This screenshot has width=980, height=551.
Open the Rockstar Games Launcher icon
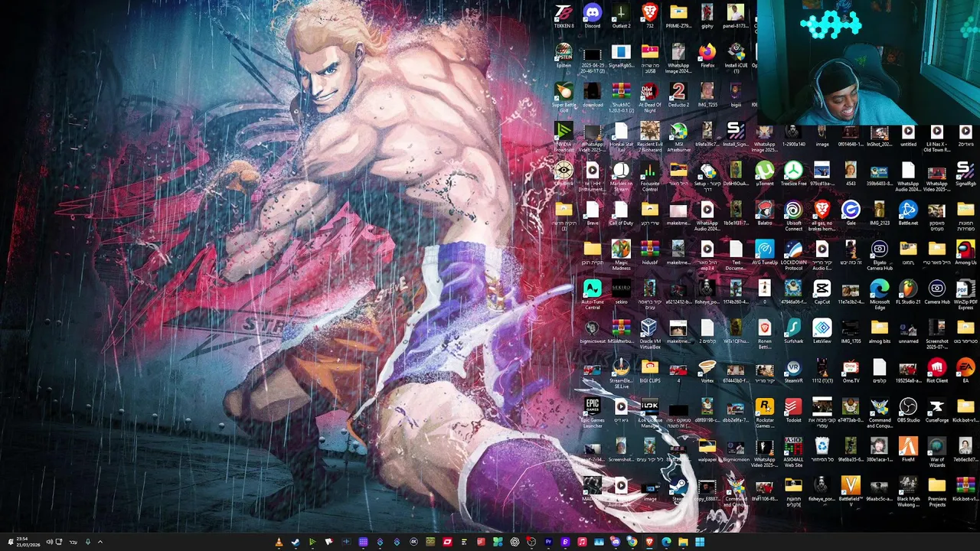764,414
